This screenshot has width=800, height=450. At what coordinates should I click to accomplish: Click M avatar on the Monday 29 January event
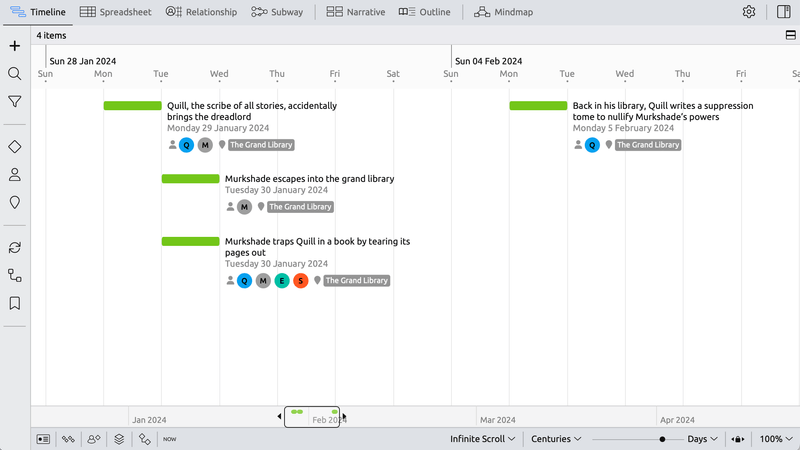click(205, 145)
